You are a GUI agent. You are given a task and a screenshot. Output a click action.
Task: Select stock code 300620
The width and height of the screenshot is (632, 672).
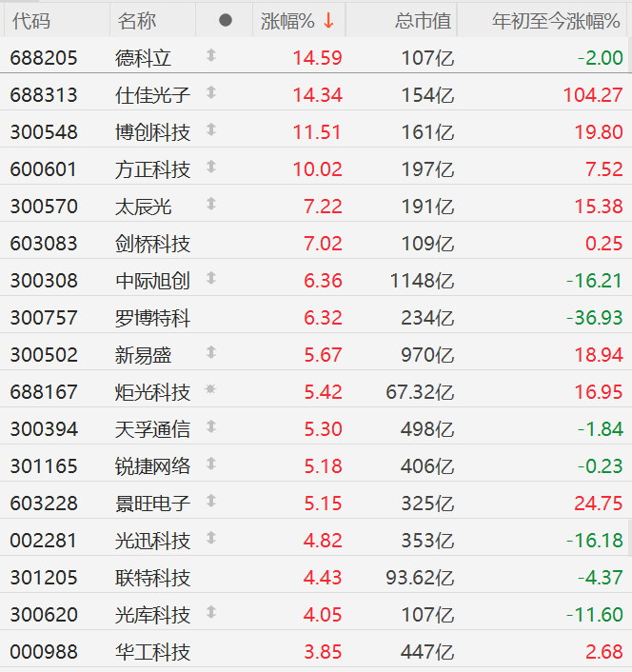44,615
